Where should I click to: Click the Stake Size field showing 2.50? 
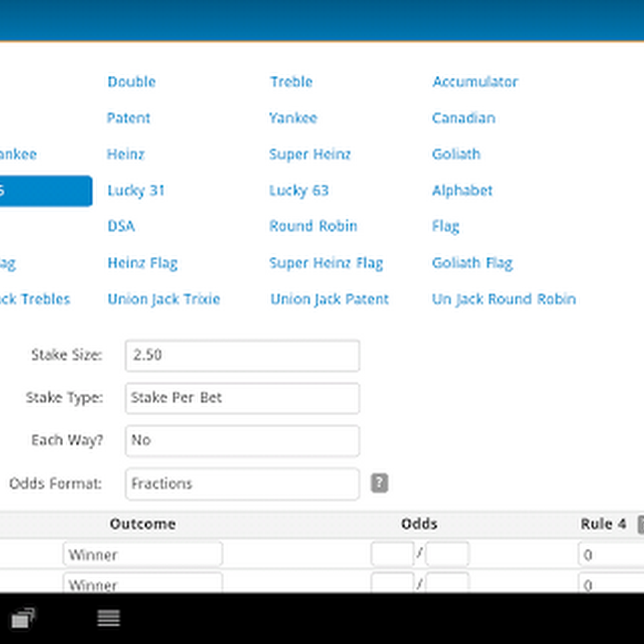tap(243, 356)
